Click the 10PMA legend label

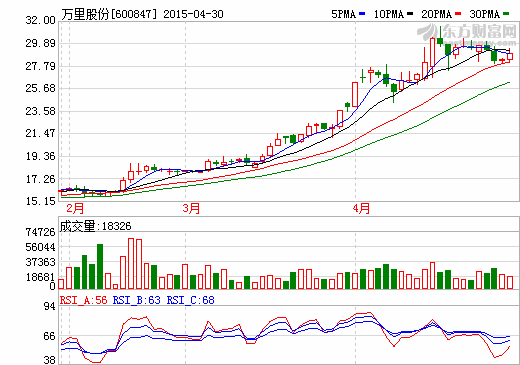pyautogui.click(x=389, y=14)
